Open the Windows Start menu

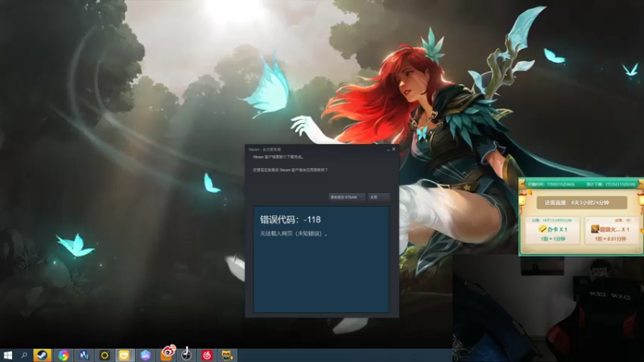tap(8, 355)
